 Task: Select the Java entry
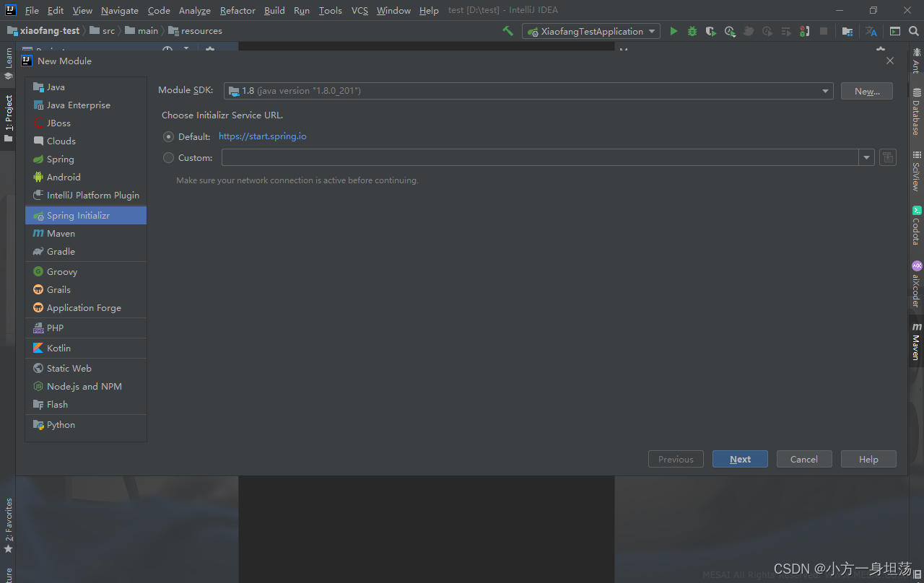pos(86,87)
